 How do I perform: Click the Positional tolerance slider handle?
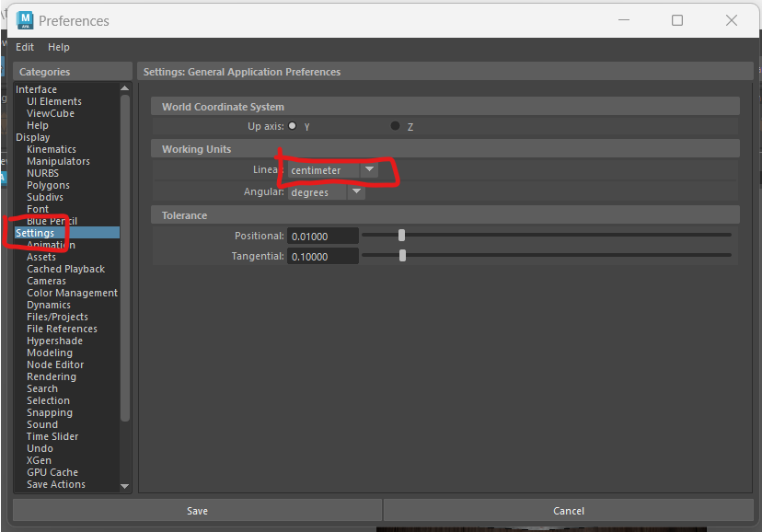tap(401, 236)
